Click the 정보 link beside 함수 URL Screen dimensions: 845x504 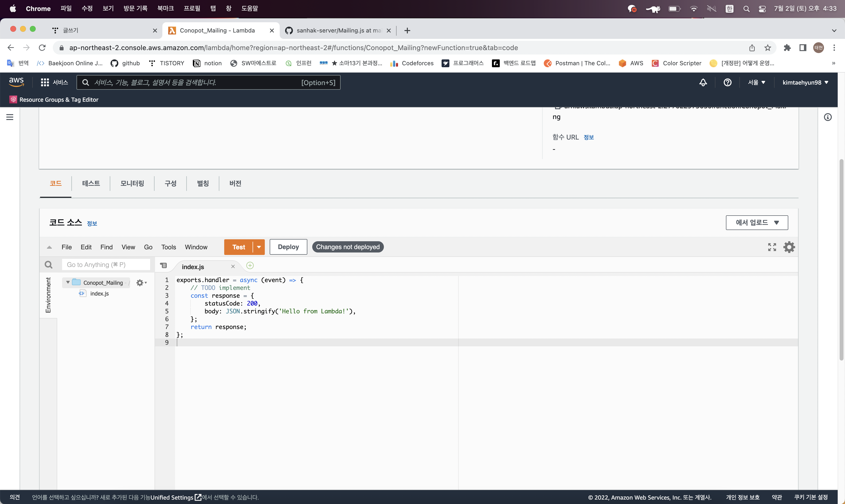coord(588,137)
